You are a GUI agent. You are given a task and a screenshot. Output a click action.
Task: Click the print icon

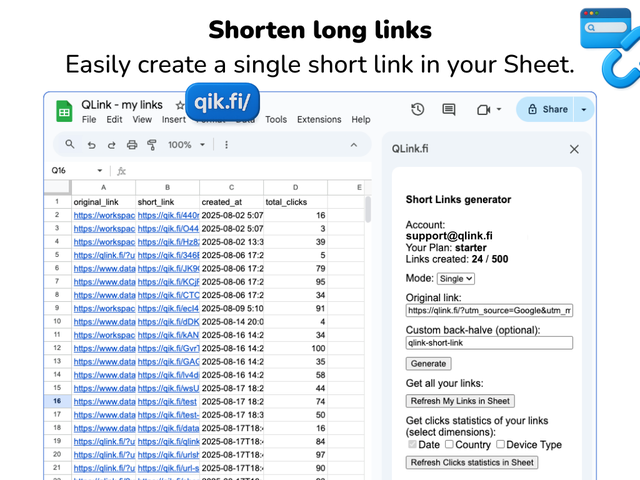click(132, 145)
